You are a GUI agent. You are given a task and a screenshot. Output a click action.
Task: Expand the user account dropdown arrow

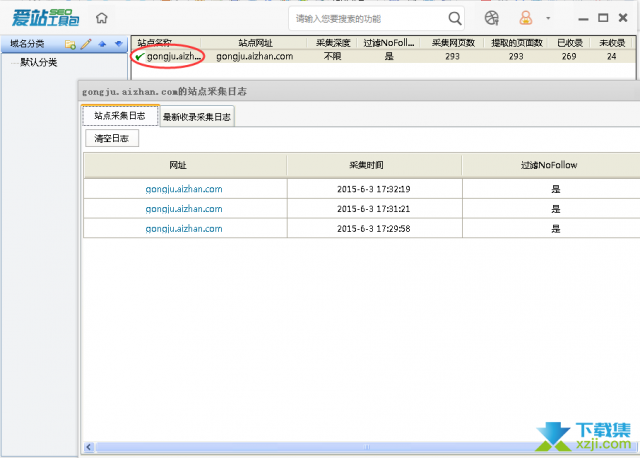pyautogui.click(x=548, y=18)
